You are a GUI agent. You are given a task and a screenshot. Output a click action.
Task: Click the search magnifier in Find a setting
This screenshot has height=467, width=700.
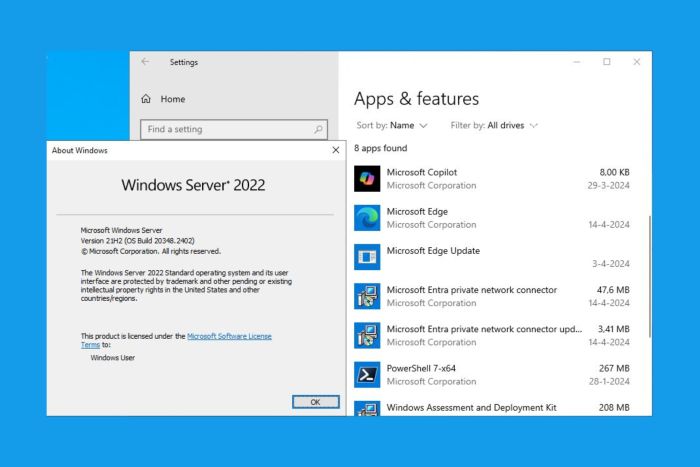point(319,129)
